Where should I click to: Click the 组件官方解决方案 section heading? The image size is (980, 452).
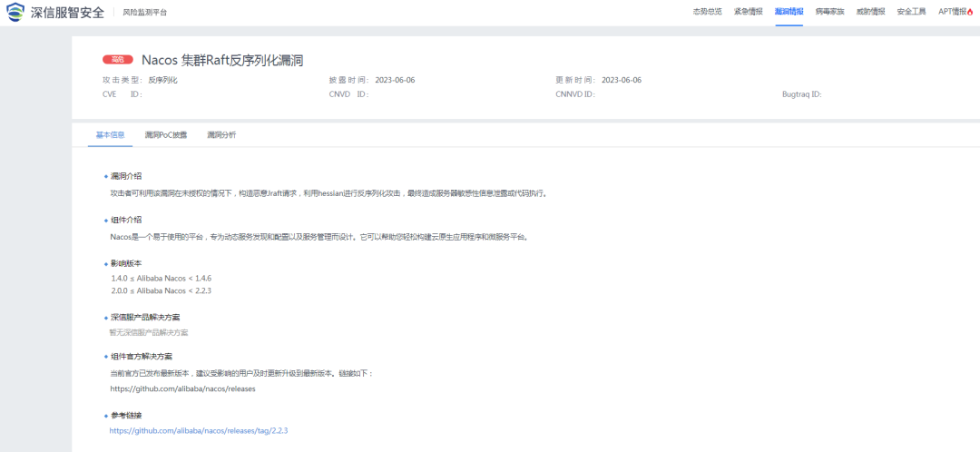pos(142,357)
